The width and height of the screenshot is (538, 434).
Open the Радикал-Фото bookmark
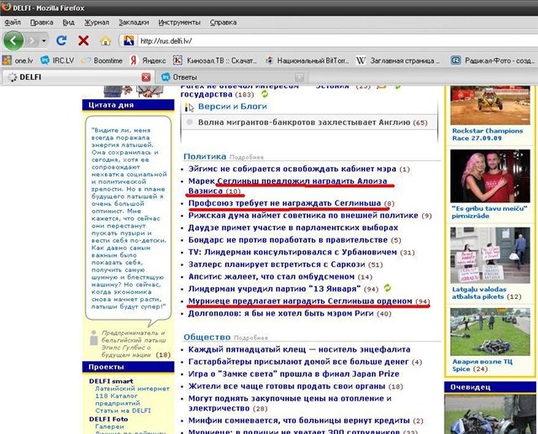click(x=493, y=61)
